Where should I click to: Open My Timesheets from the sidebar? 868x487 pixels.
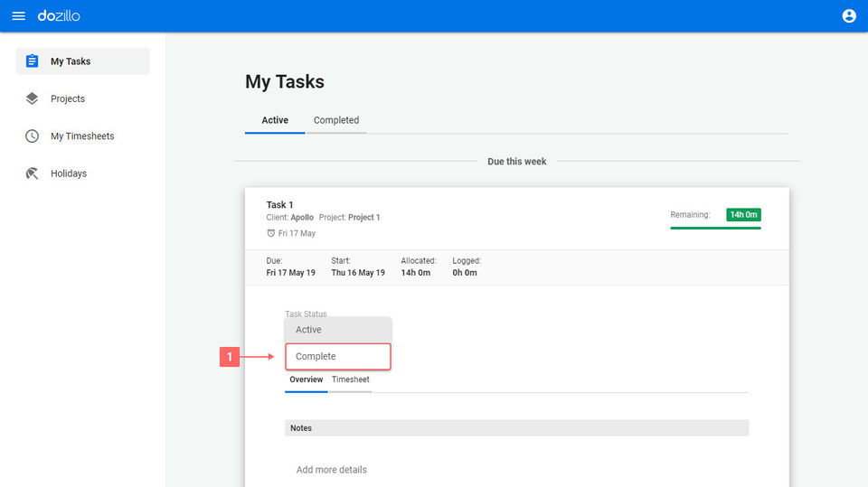(82, 136)
